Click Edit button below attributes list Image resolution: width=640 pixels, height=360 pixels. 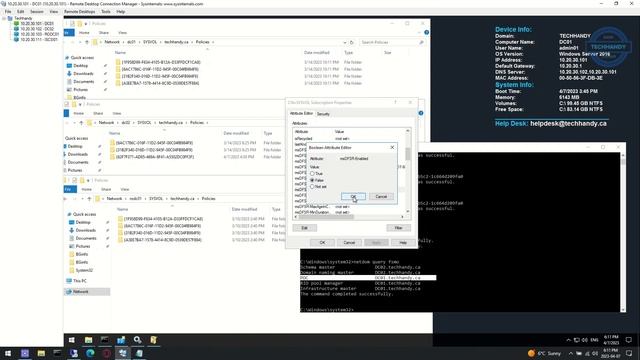point(304,228)
